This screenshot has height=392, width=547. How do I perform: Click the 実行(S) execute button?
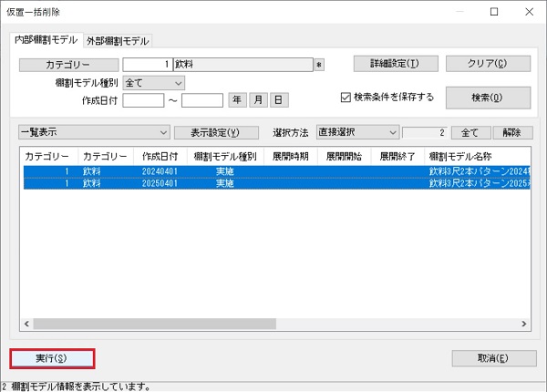pyautogui.click(x=52, y=357)
